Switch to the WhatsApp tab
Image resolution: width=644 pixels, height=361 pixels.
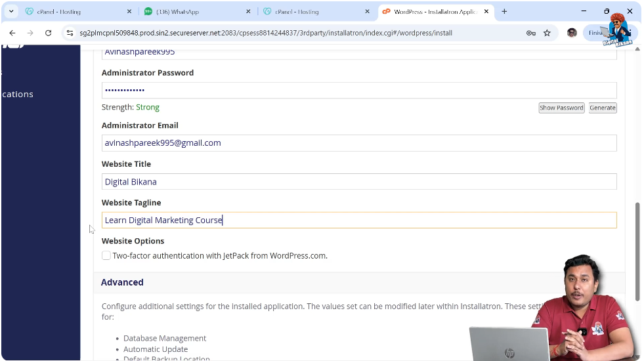coord(197,12)
